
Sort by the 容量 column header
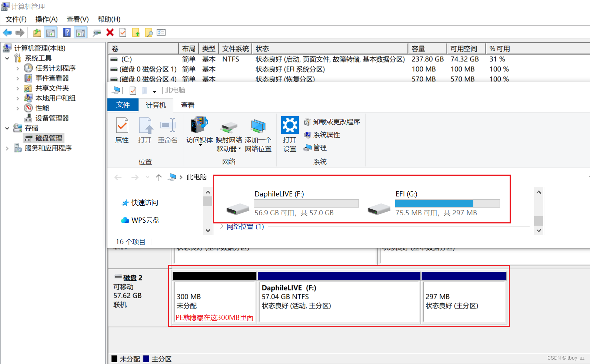(x=427, y=49)
